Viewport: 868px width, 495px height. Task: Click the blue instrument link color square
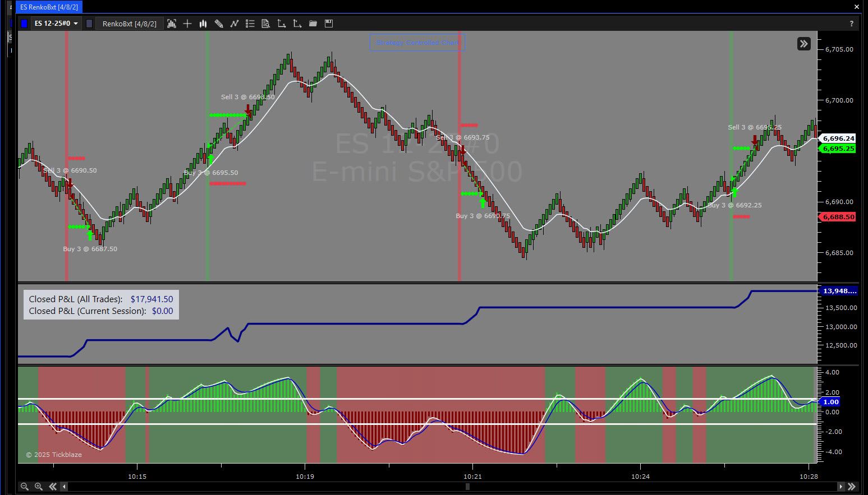pyautogui.click(x=24, y=24)
